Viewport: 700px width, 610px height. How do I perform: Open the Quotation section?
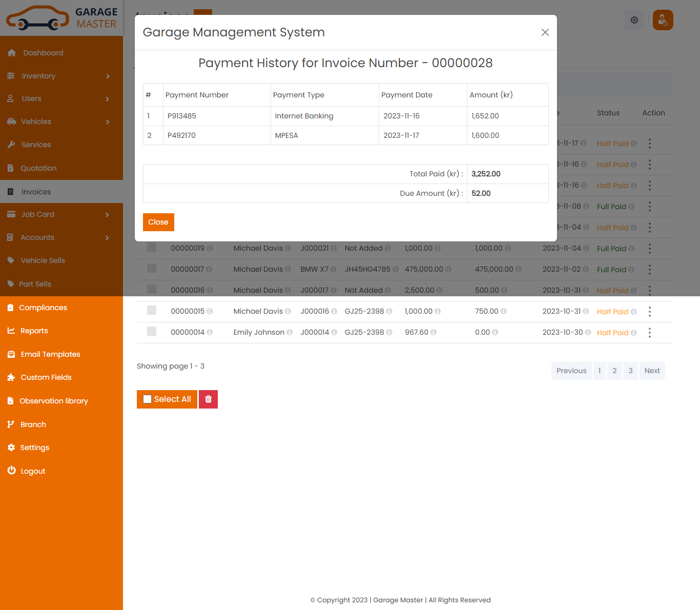[39, 168]
